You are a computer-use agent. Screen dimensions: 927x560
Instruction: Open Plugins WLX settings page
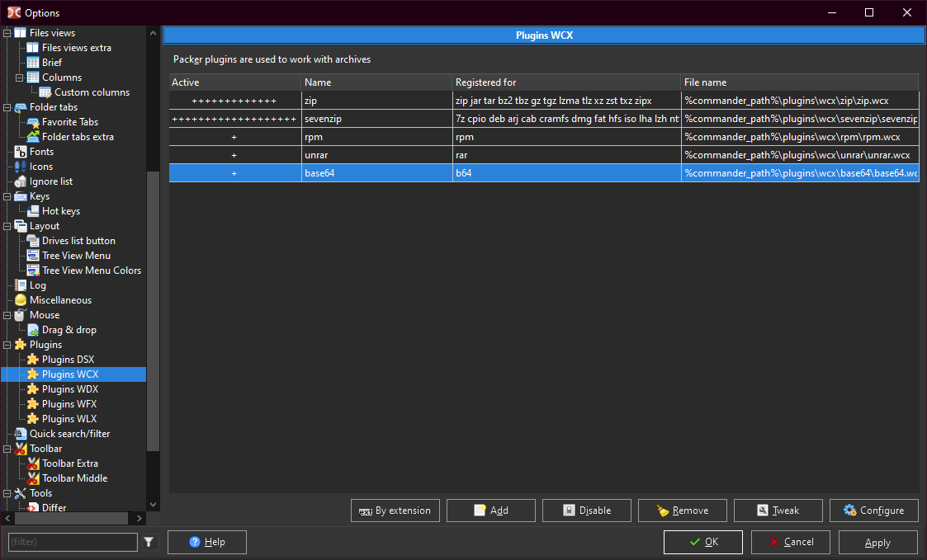point(69,419)
